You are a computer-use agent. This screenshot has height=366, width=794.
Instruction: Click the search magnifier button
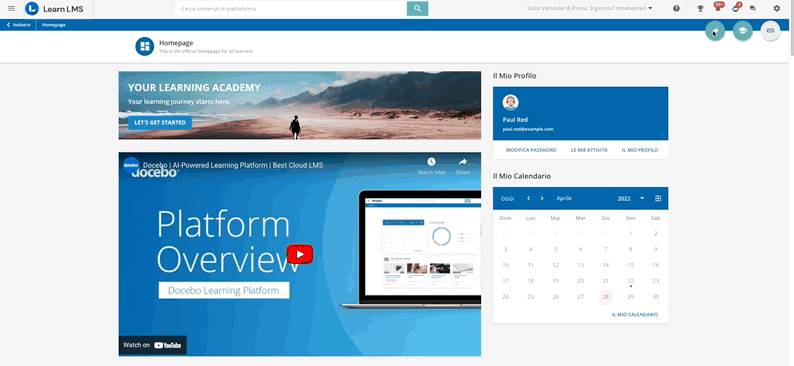click(x=417, y=9)
